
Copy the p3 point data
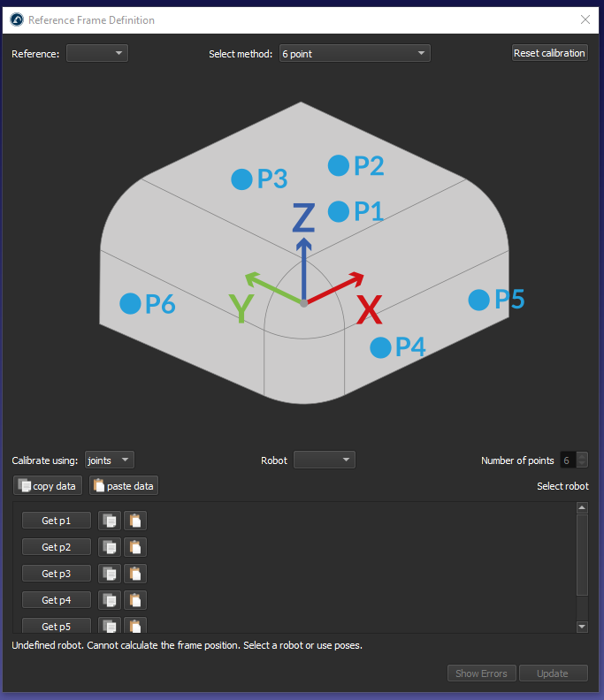tap(110, 574)
